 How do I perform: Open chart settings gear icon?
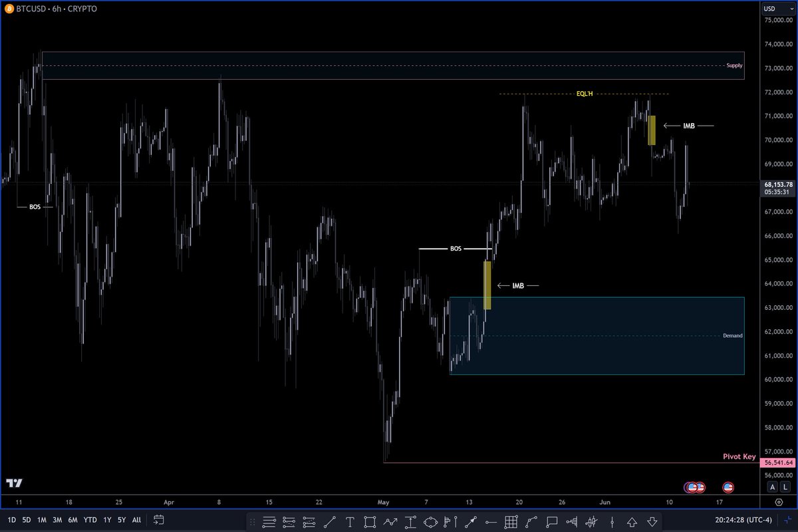(x=778, y=502)
